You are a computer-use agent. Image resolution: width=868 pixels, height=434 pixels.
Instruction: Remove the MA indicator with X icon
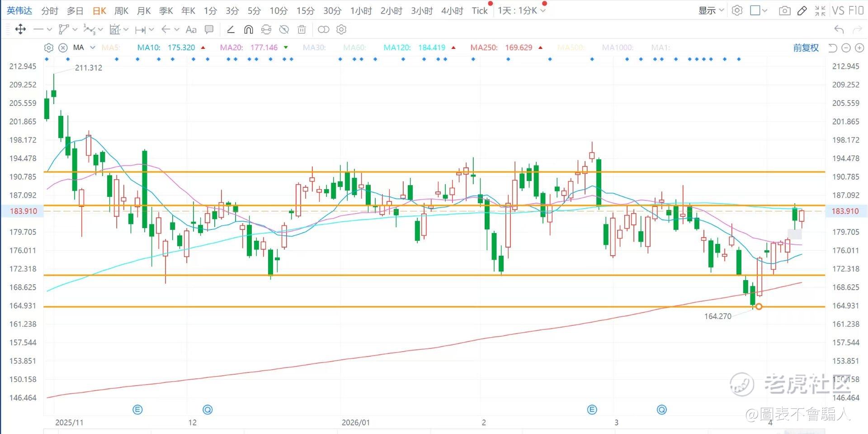pyautogui.click(x=63, y=48)
